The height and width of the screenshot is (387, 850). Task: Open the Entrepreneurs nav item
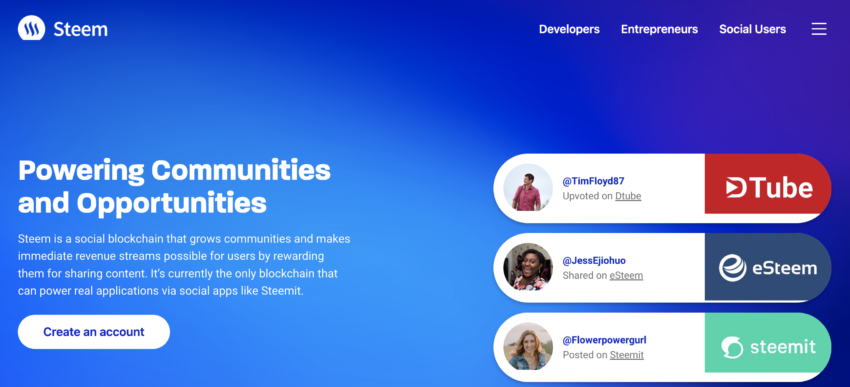coord(659,29)
